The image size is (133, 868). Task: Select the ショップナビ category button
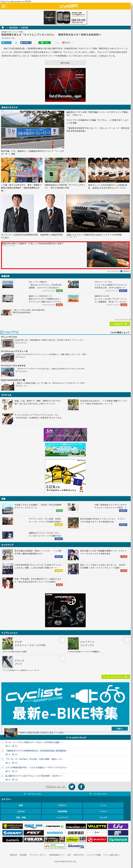(62, 818)
